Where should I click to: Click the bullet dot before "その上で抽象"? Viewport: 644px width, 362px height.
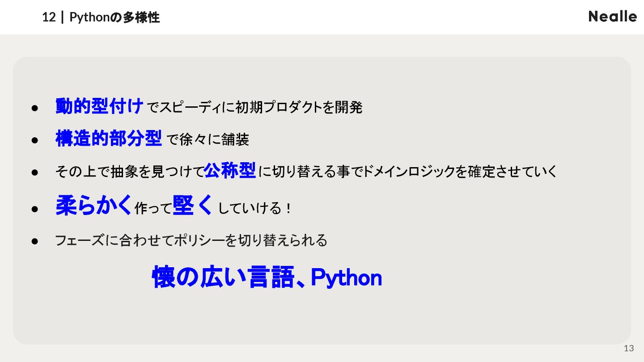click(35, 172)
